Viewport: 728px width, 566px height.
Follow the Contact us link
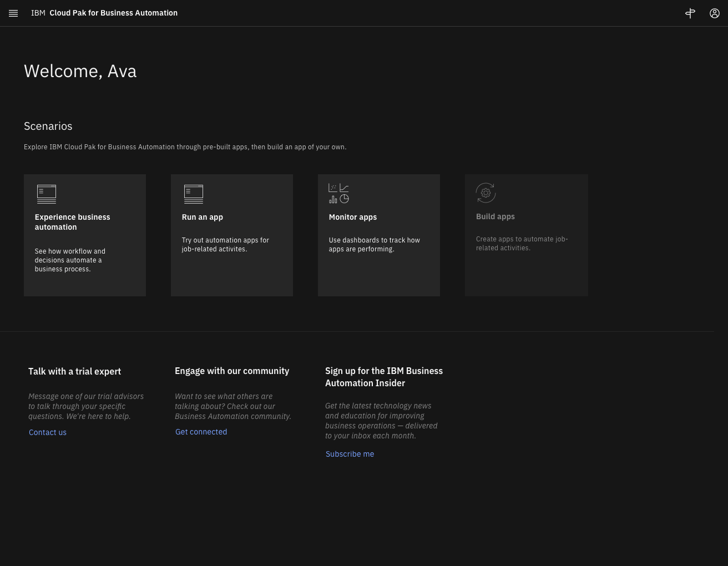[x=48, y=432]
